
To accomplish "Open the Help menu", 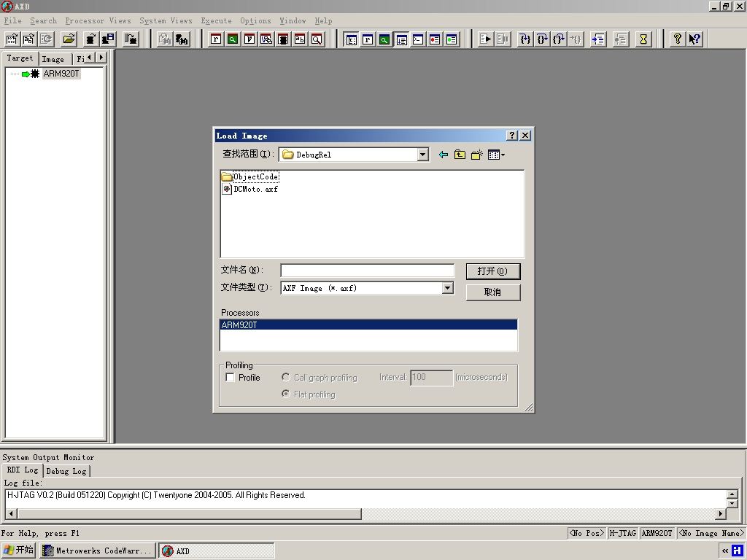I will tap(323, 21).
